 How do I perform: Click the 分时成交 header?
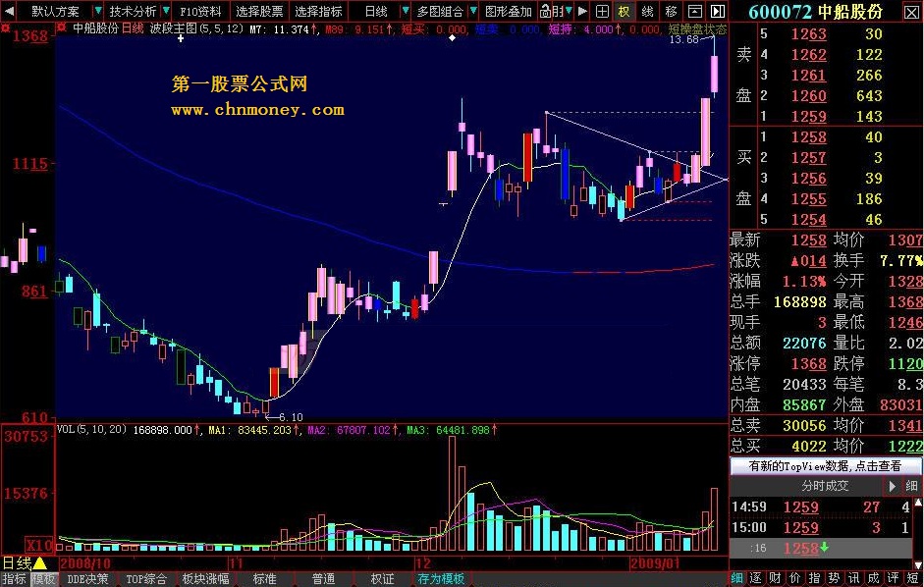825,486
